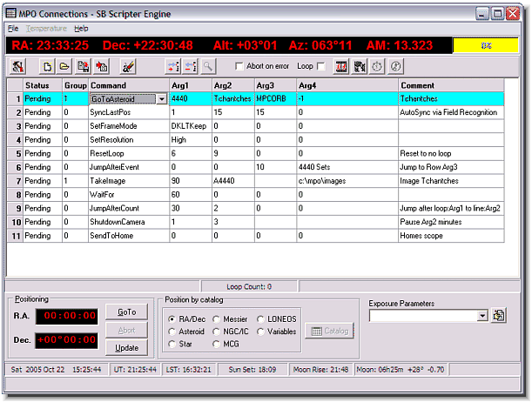Click the '4440 Sets' Arg4 cell
Image resolution: width=532 pixels, height=402 pixels.
[x=347, y=167]
